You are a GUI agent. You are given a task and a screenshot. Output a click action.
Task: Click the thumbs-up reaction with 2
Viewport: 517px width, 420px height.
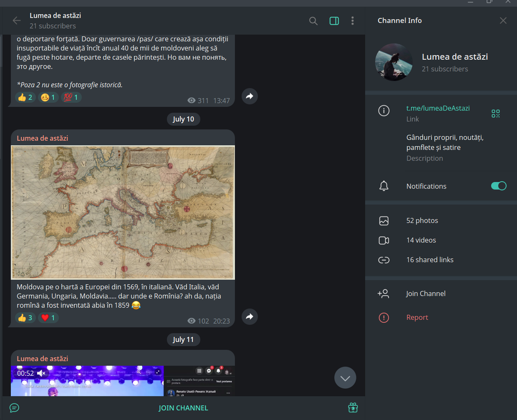point(25,97)
